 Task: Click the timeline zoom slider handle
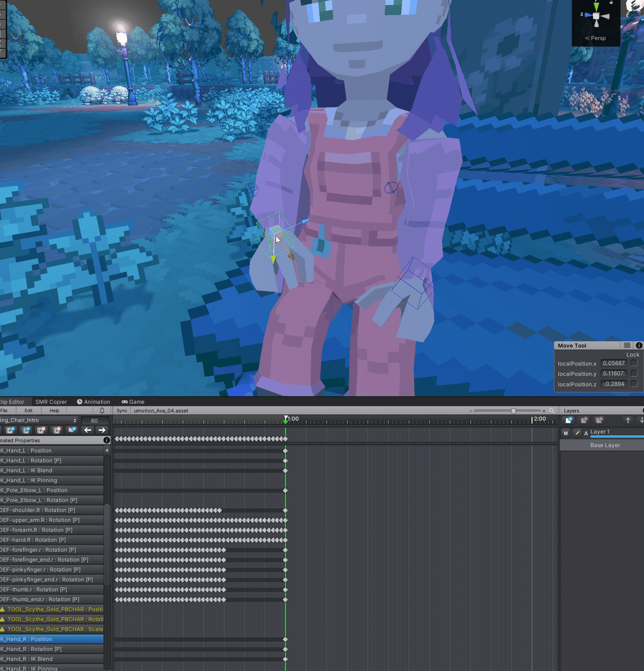[x=513, y=411]
